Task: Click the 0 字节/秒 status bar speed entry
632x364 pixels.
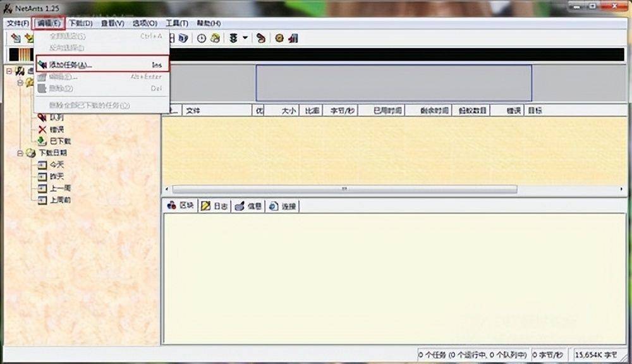Action: pos(548,355)
